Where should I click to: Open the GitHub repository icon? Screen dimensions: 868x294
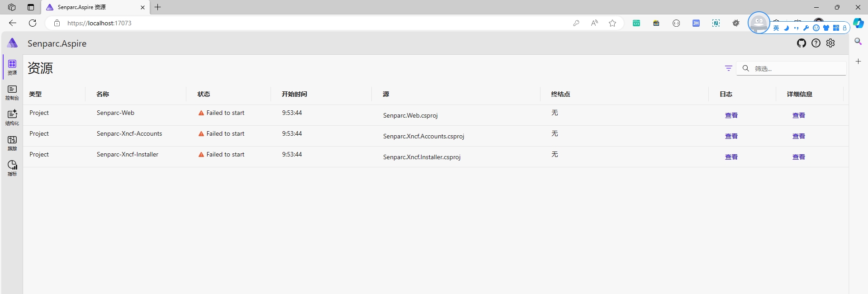802,43
